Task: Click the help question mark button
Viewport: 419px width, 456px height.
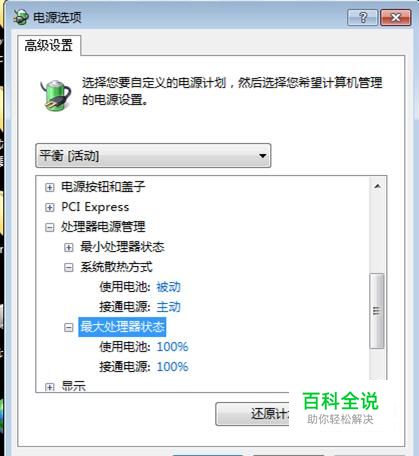Action: coord(363,17)
